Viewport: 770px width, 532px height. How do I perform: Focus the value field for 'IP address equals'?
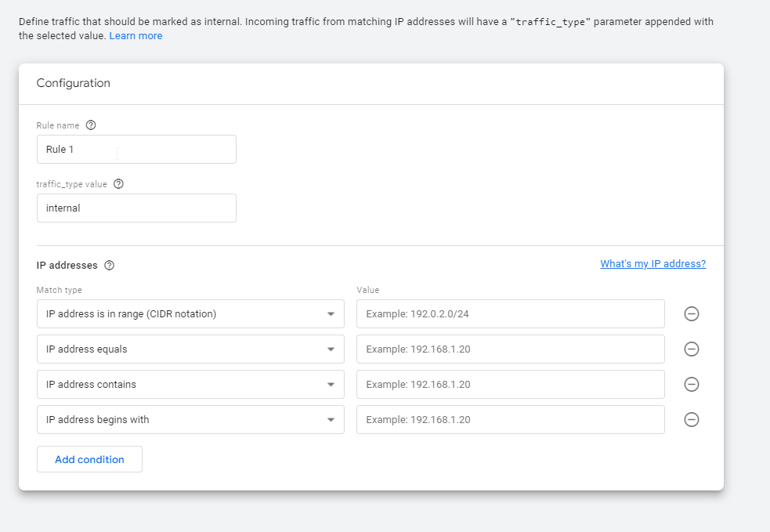(x=510, y=349)
